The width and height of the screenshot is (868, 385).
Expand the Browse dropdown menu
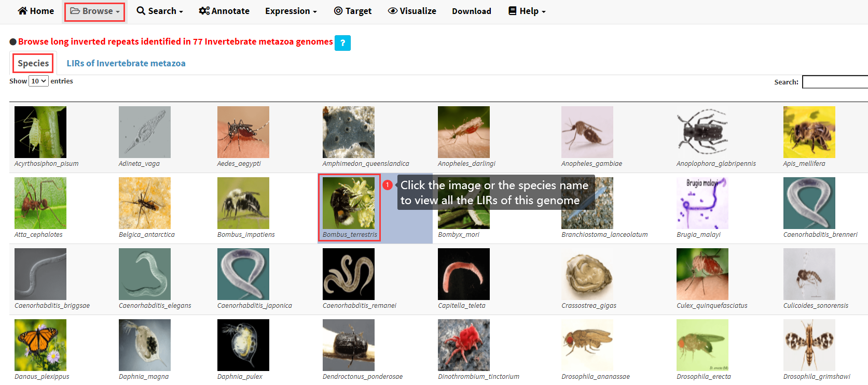(x=95, y=11)
